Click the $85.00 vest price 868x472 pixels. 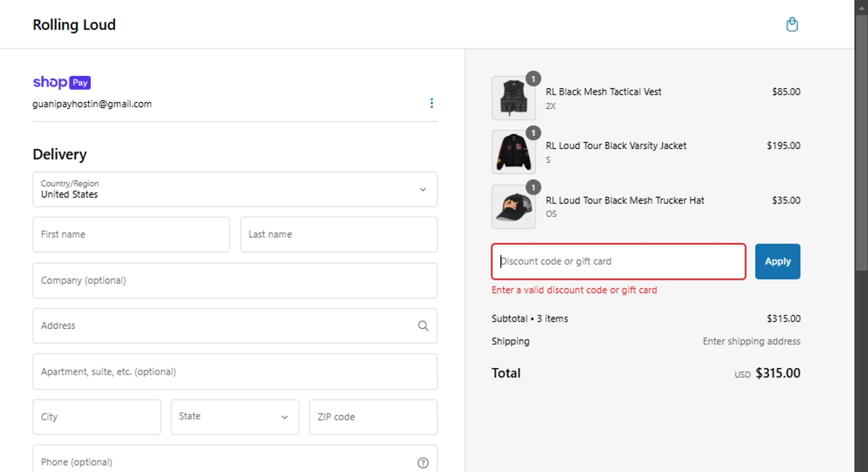[x=786, y=91]
